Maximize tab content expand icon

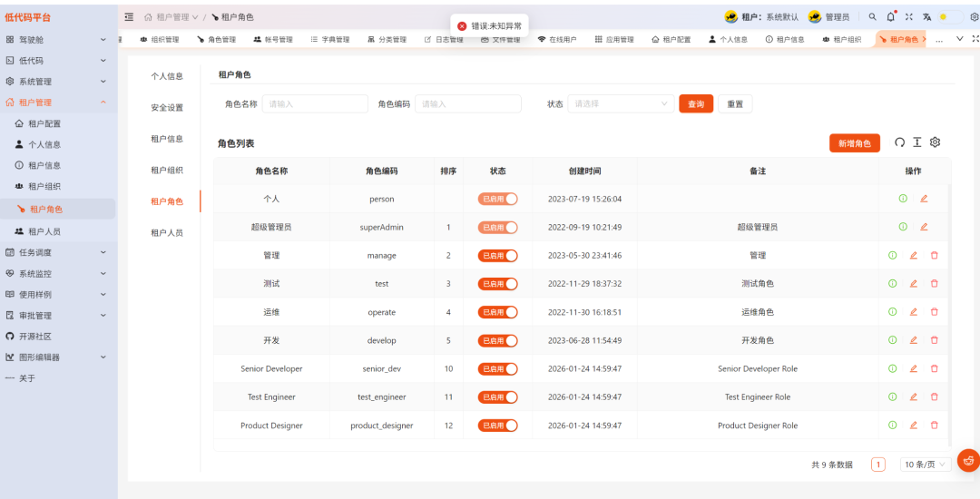(x=975, y=39)
